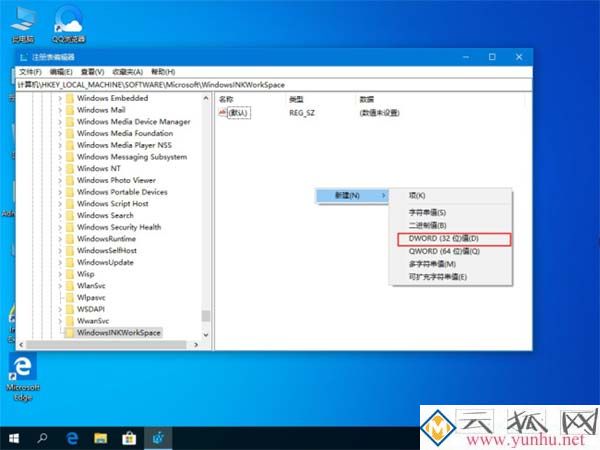Click the registry path address bar
The height and width of the screenshot is (450, 600).
[274, 85]
